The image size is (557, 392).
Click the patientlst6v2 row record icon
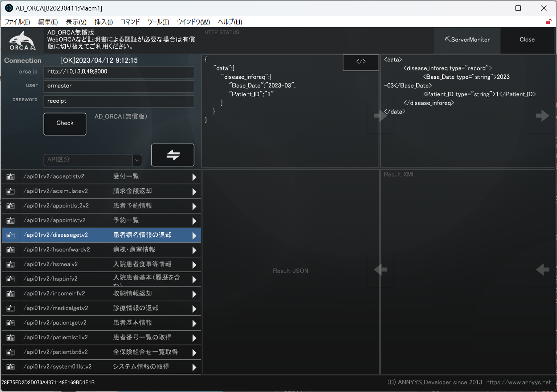[x=11, y=352]
